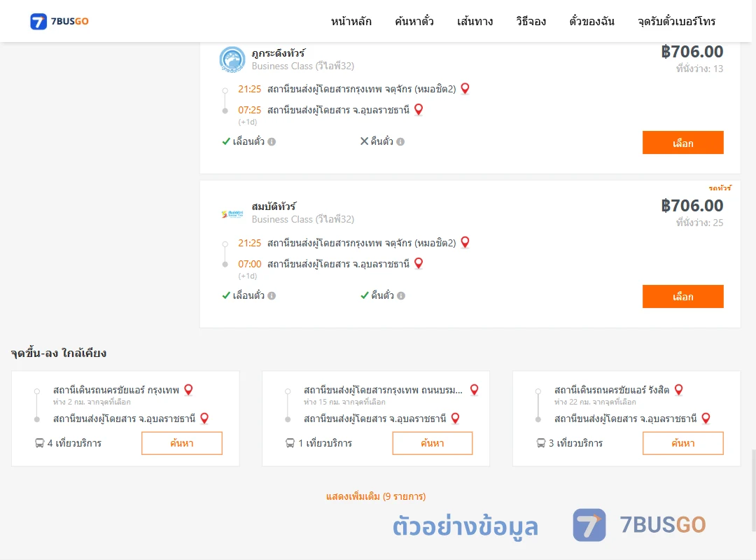Search trips from นครชัยแอร์ รังสิต with ค้นหา

coord(682,443)
